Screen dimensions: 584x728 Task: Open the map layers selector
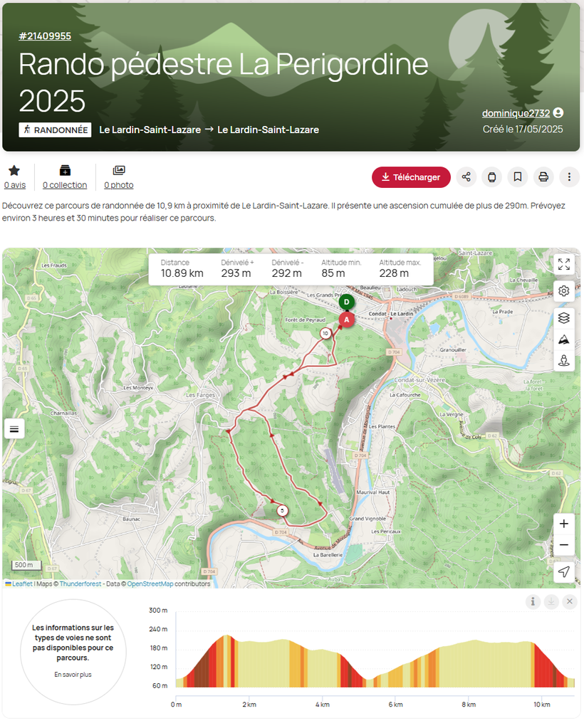[x=563, y=318]
